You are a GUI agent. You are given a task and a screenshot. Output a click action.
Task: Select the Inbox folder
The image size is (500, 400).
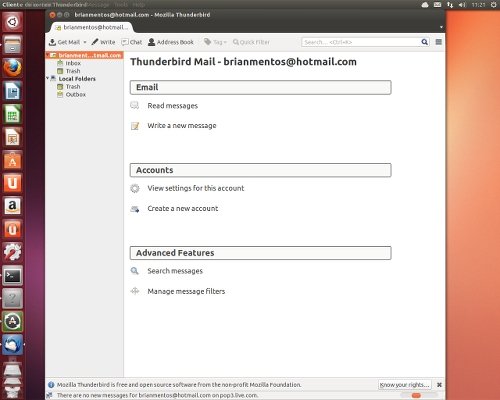coord(73,63)
